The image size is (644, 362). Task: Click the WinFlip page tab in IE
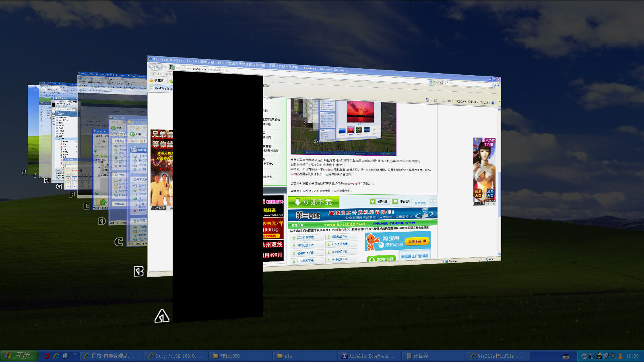(161, 88)
